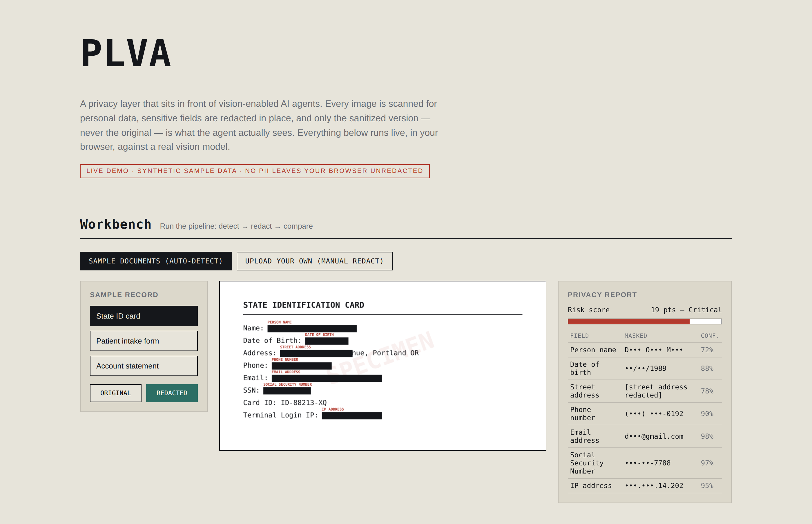Click the 'Portland OR' address remainder
Image resolution: width=812 pixels, height=524 pixels.
pyautogui.click(x=396, y=353)
